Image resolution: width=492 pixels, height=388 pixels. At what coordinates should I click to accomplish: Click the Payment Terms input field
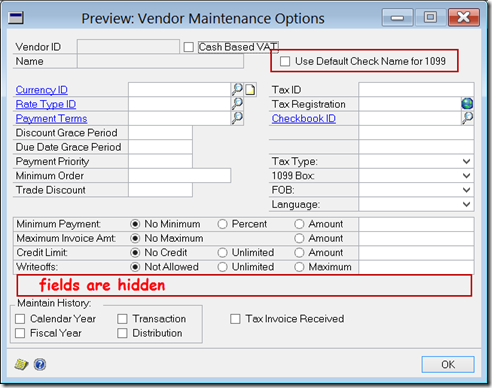pyautogui.click(x=179, y=118)
